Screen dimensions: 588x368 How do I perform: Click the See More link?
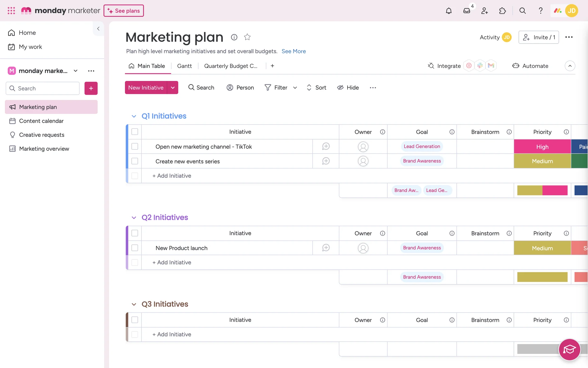(x=293, y=51)
